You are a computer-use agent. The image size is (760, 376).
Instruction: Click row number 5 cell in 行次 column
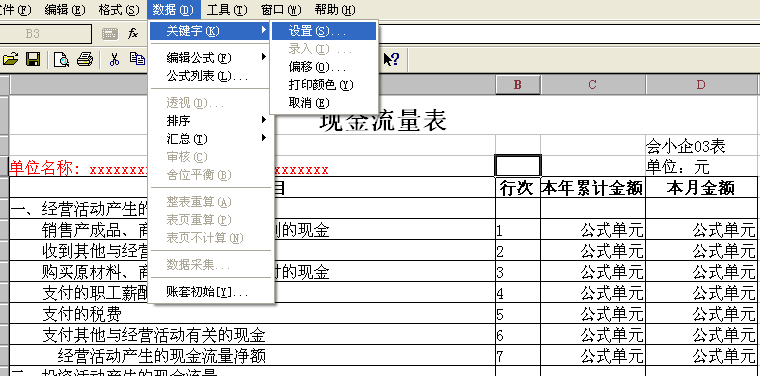click(x=518, y=313)
